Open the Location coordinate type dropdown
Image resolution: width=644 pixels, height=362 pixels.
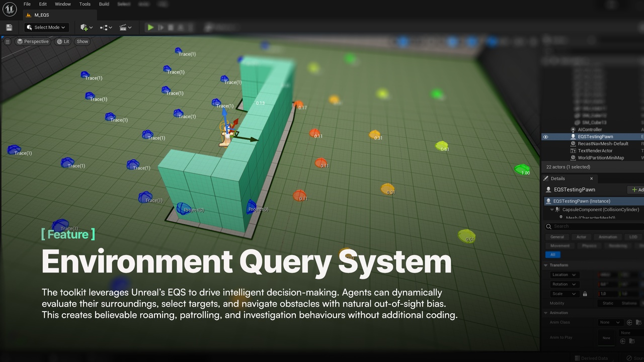(564, 275)
